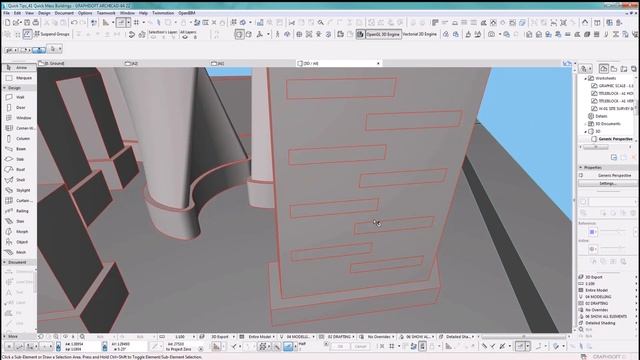Viewport: 640px width, 360px height.
Task: Select the Mesh tool
Action: [18, 252]
